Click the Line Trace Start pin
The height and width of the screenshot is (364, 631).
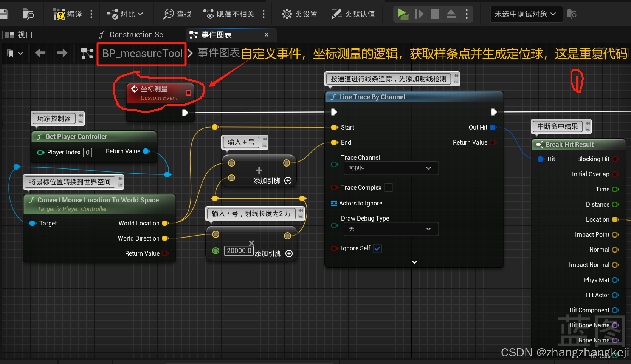point(335,128)
